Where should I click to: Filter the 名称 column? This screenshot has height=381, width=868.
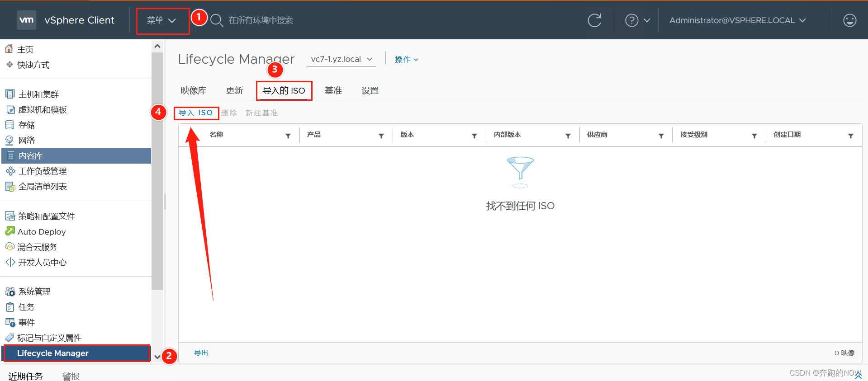click(288, 136)
